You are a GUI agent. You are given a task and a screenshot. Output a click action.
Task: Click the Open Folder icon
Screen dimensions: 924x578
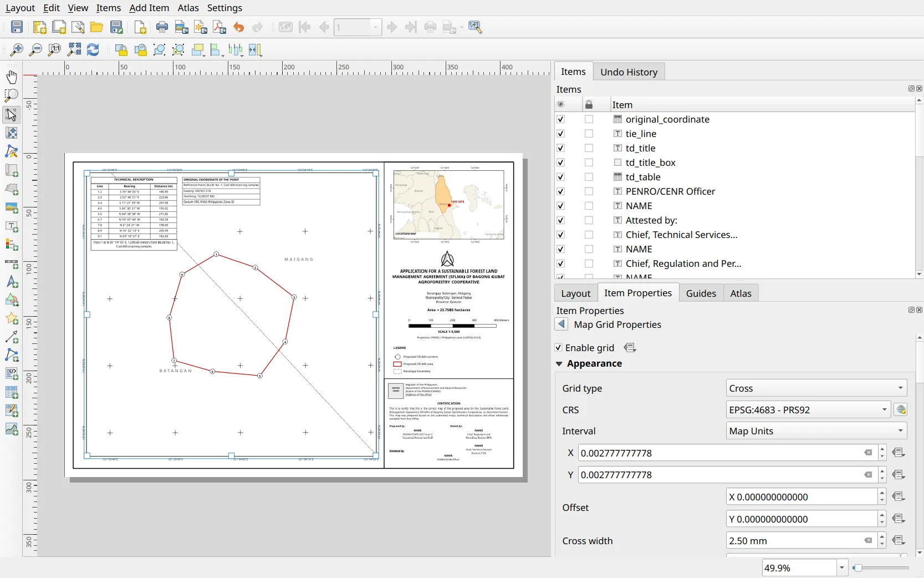pyautogui.click(x=97, y=27)
